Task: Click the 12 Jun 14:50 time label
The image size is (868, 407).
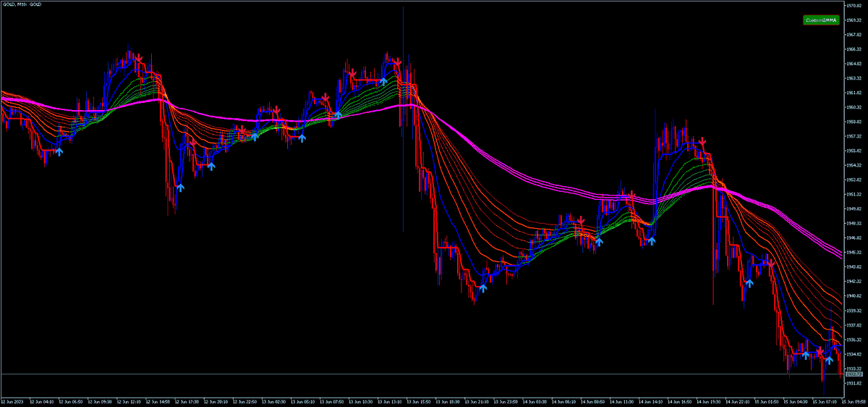Action: (157, 400)
